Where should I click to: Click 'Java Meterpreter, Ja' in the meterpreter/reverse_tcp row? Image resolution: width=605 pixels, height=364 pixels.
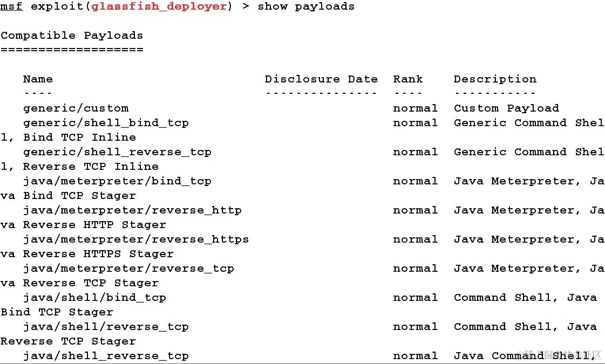click(x=529, y=269)
